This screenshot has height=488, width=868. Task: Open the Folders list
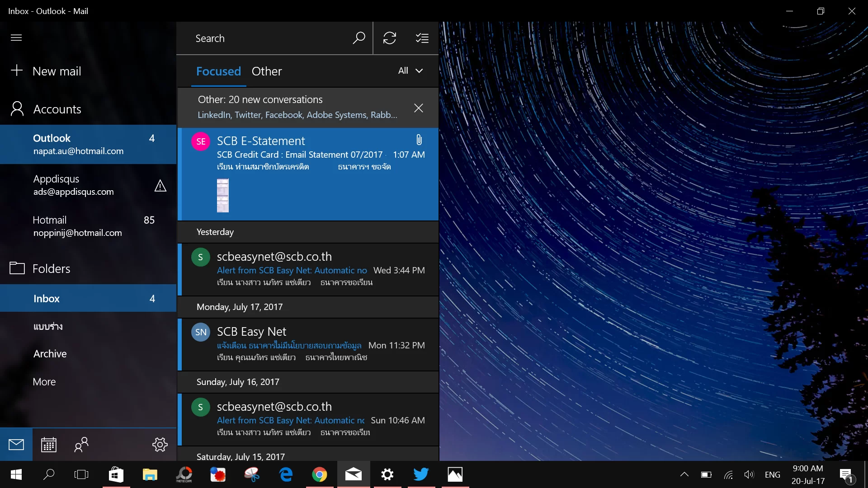[88, 268]
